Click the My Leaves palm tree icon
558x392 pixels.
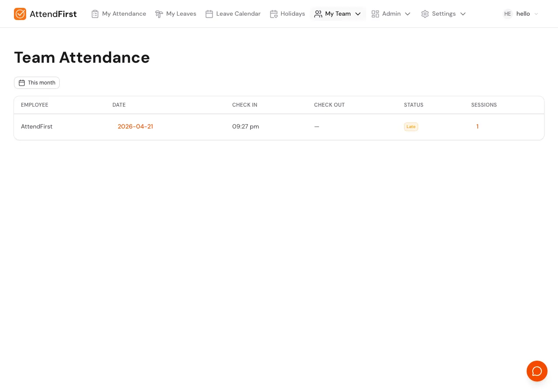point(159,14)
